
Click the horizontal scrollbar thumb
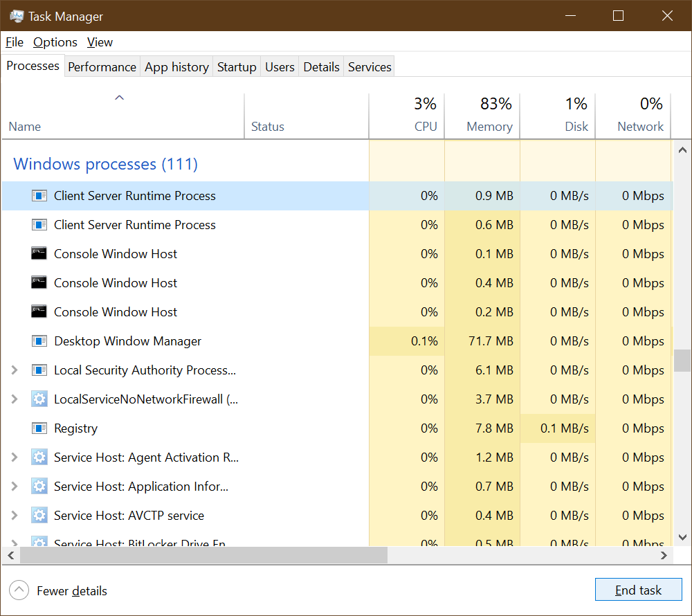coord(204,556)
